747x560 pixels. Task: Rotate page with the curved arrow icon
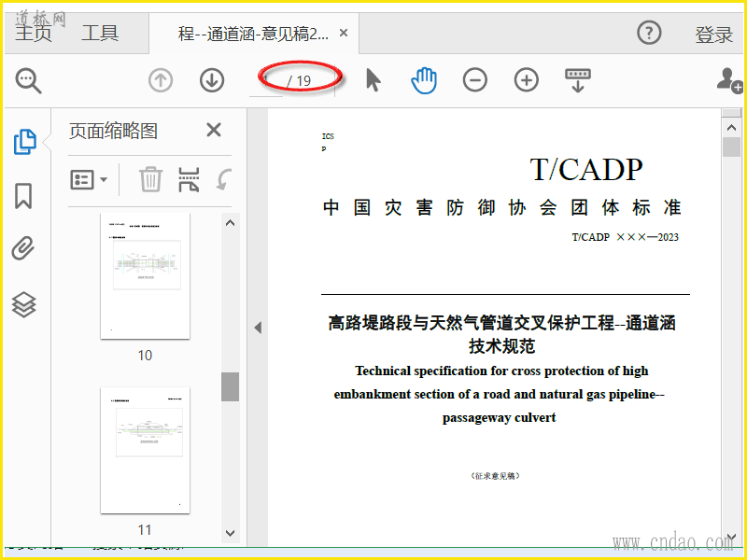click(223, 179)
